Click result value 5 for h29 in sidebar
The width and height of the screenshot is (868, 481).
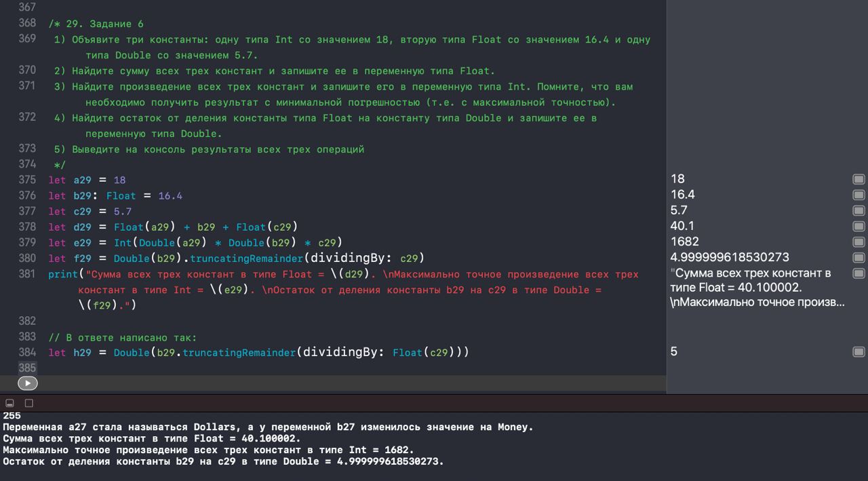[x=674, y=351]
